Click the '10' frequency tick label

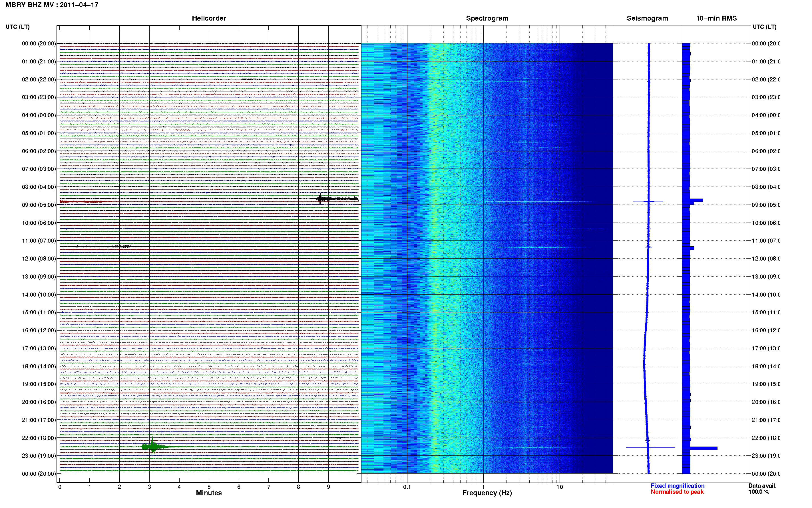560,487
